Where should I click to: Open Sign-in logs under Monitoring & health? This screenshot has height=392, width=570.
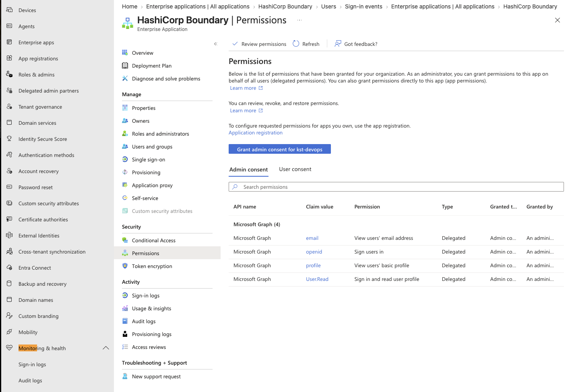[32, 364]
